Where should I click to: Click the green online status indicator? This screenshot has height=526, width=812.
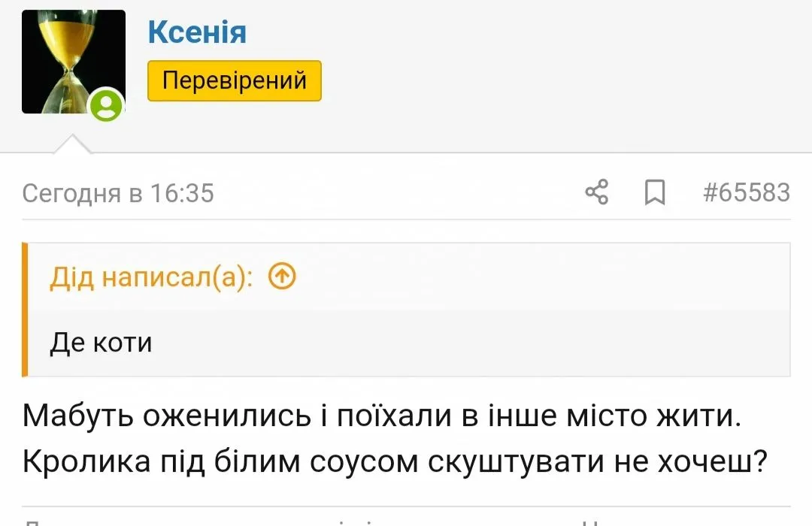[107, 104]
